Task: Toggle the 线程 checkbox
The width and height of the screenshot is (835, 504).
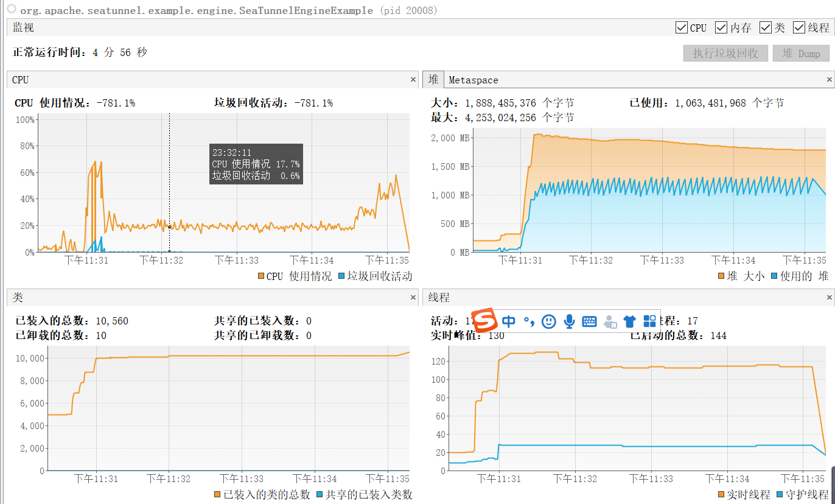Action: point(799,27)
